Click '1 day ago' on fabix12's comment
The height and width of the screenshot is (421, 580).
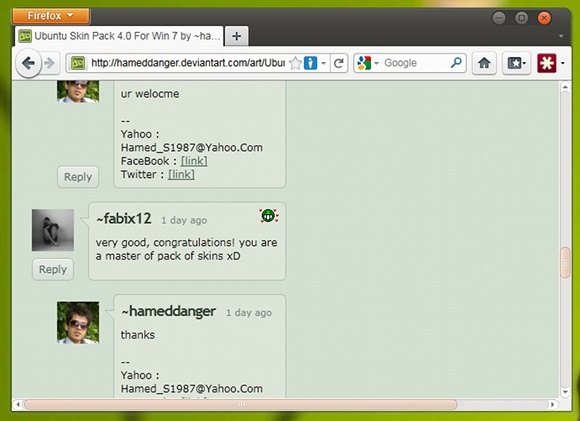[184, 220]
